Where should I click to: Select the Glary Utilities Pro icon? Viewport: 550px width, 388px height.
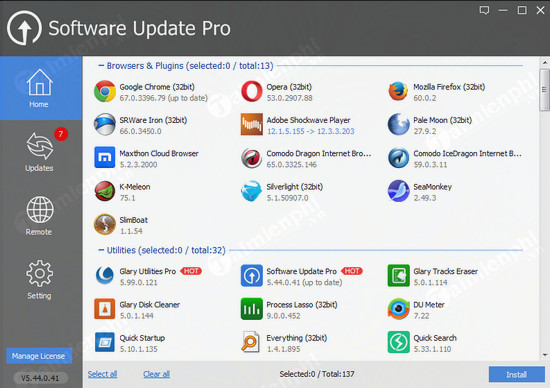click(105, 276)
